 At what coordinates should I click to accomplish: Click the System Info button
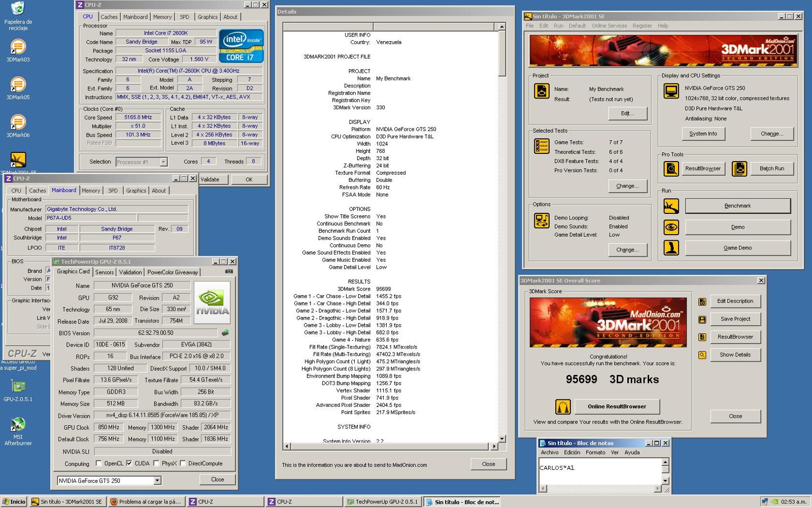tap(703, 134)
